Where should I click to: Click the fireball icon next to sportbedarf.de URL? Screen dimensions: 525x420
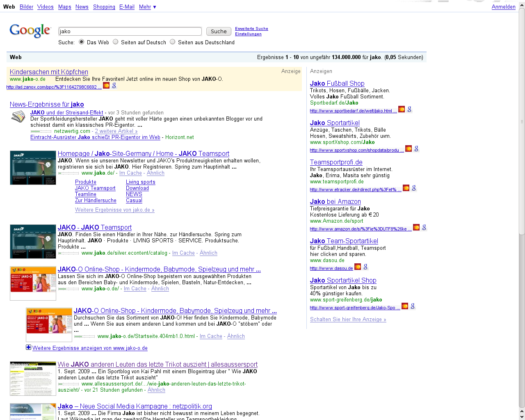click(x=402, y=109)
